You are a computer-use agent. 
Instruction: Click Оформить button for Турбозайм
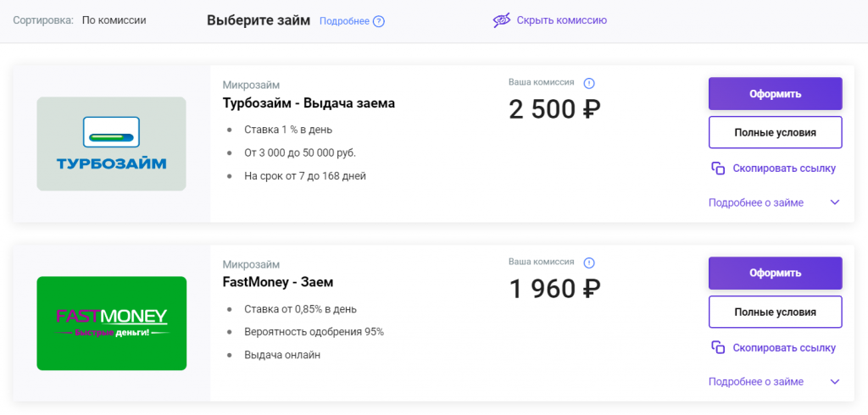775,93
